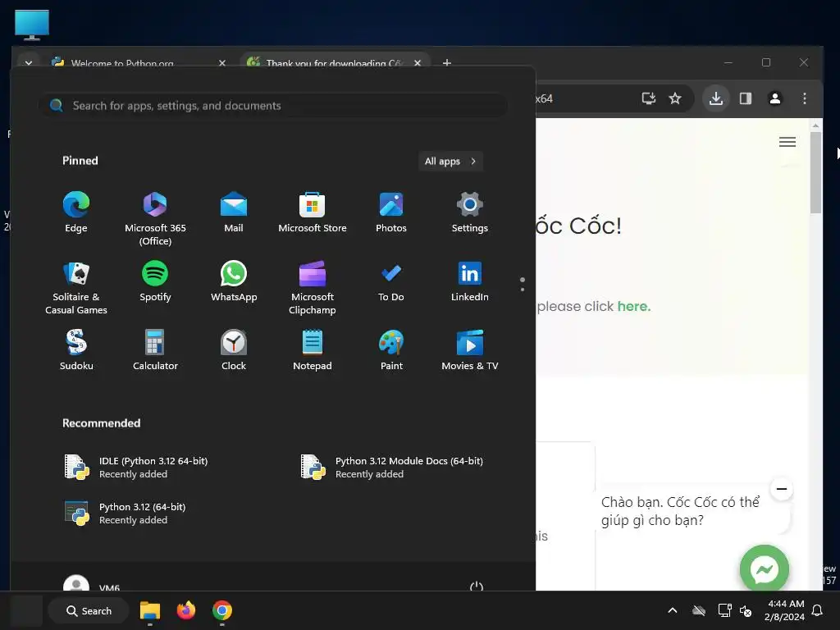
Task: Open WhatsApp
Action: 234,281
